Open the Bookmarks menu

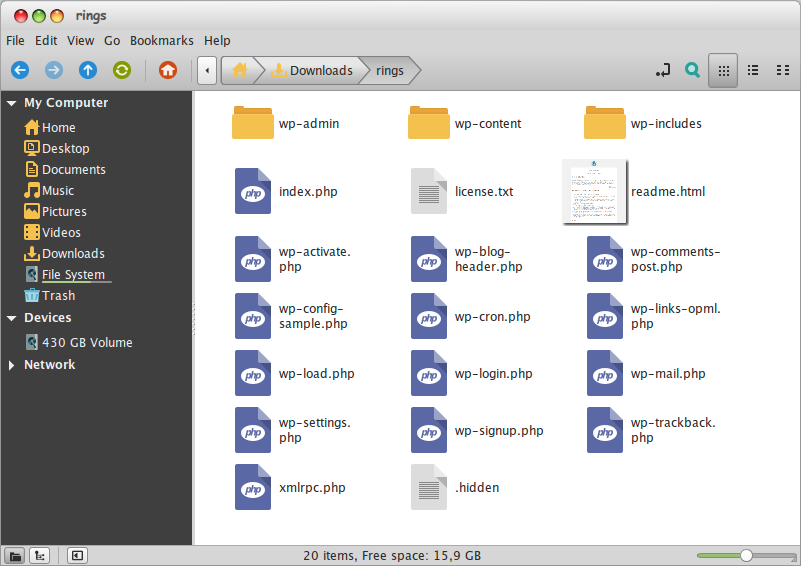161,40
